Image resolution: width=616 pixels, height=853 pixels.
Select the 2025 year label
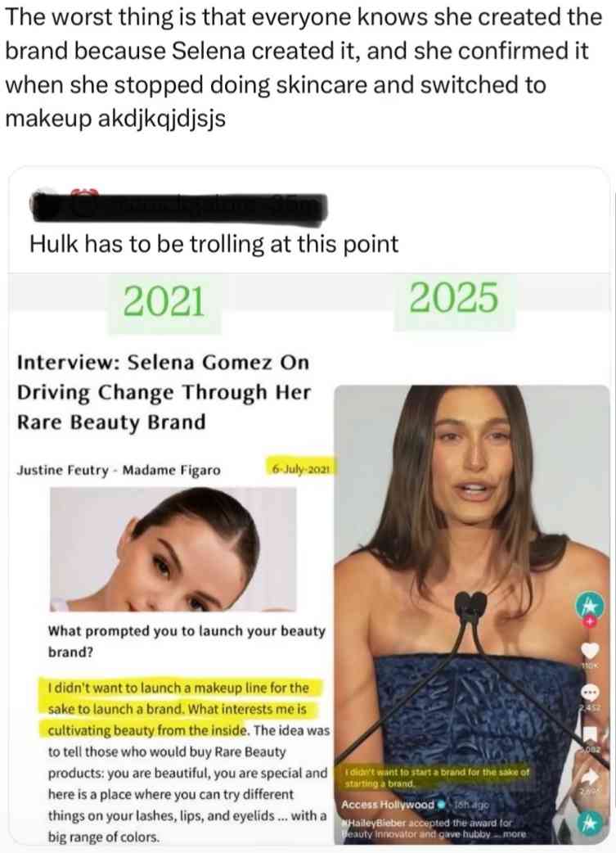453,299
